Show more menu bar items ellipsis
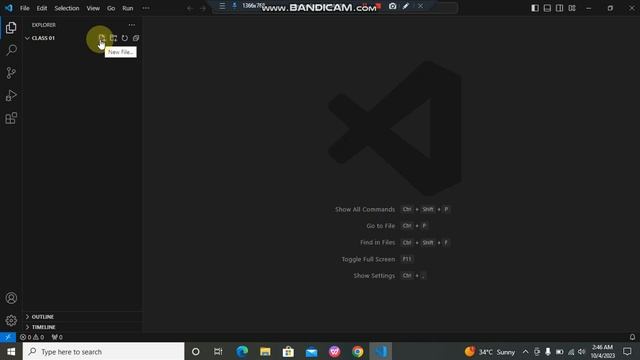Screen dimensions: 640x360 [x=146, y=8]
